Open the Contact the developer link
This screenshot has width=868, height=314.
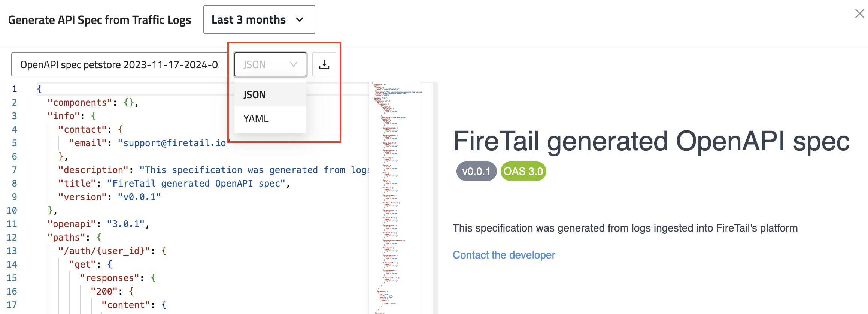pos(504,255)
